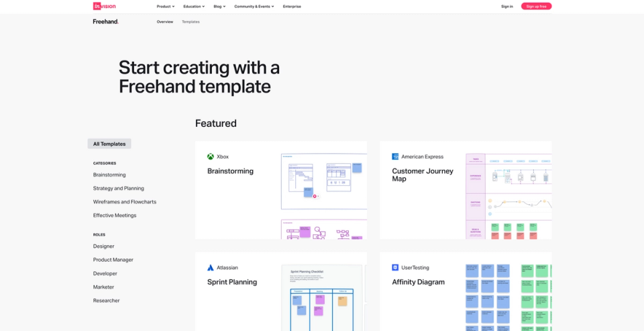The height and width of the screenshot is (331, 644).
Task: Click the ROLES sidebar heading
Action: pos(99,235)
